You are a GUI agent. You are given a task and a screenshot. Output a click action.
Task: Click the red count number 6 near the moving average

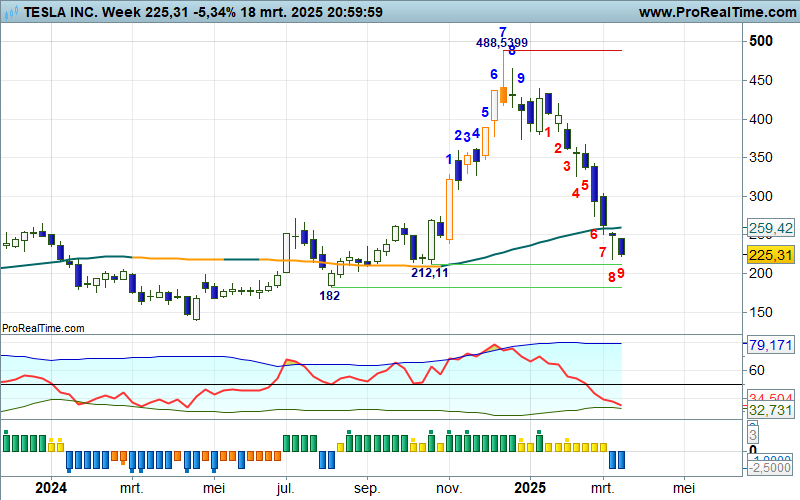pos(594,235)
